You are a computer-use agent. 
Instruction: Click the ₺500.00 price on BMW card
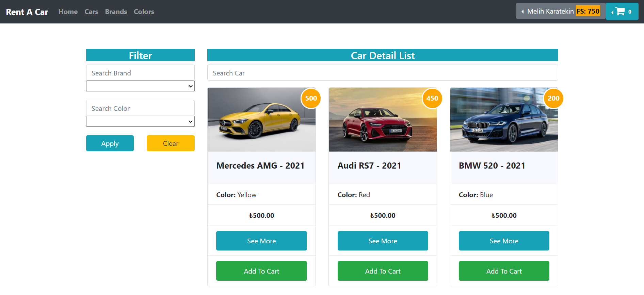click(504, 215)
